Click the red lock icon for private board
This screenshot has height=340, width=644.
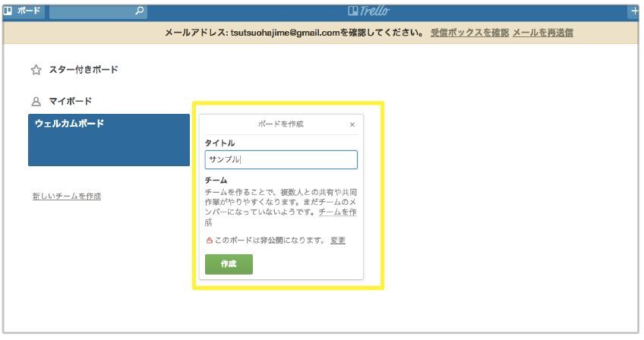pos(210,241)
